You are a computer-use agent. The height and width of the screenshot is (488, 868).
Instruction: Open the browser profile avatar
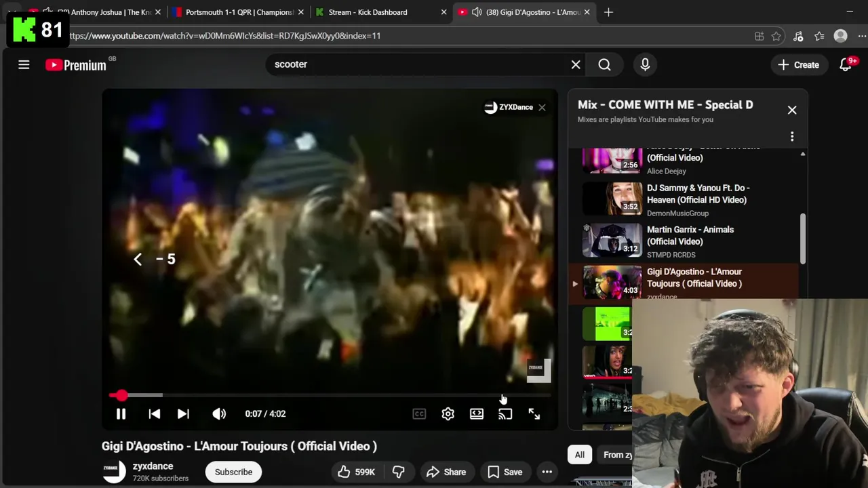click(x=840, y=36)
